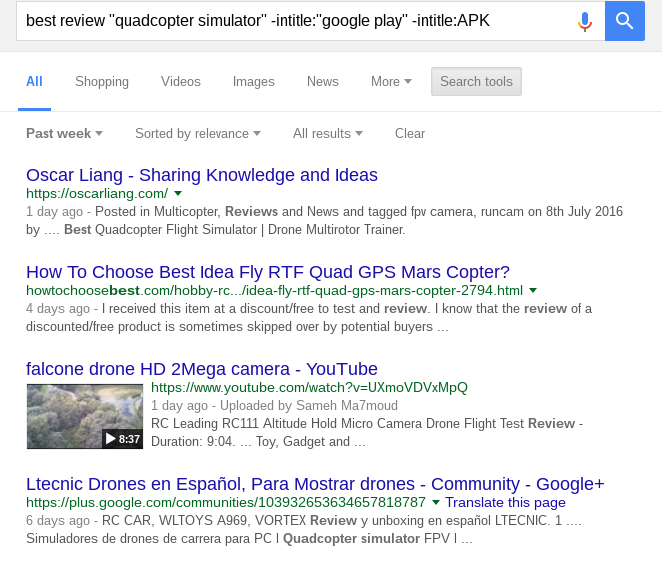
Task: Click the https://oscarliang.com/ green URL text
Action: [97, 193]
